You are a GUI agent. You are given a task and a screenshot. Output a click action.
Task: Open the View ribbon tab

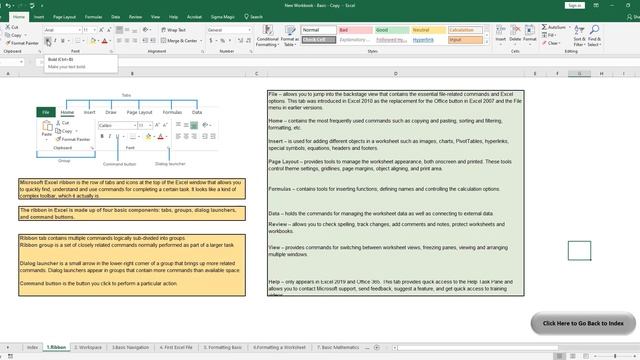(x=155, y=17)
